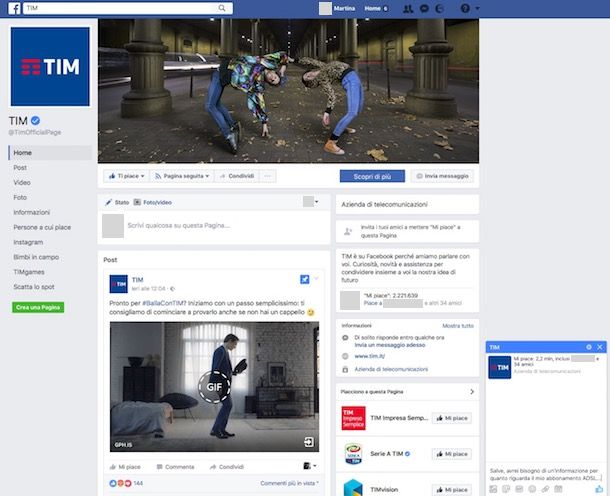Send a thumbs-up in the TIM chat

click(x=599, y=489)
